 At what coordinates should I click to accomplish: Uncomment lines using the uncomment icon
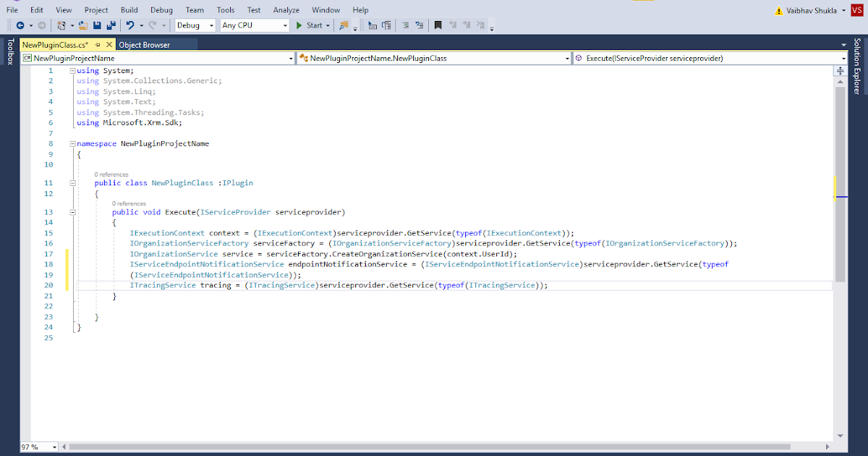420,25
